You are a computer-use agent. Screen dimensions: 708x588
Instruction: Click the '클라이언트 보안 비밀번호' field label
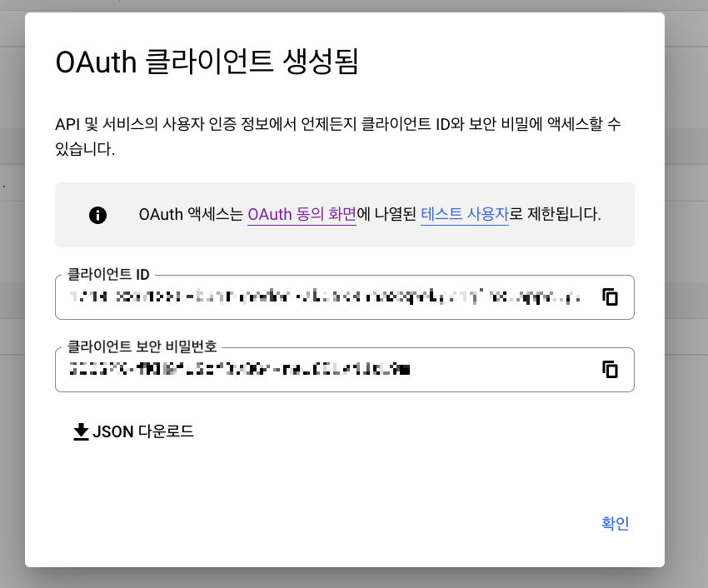(x=142, y=346)
